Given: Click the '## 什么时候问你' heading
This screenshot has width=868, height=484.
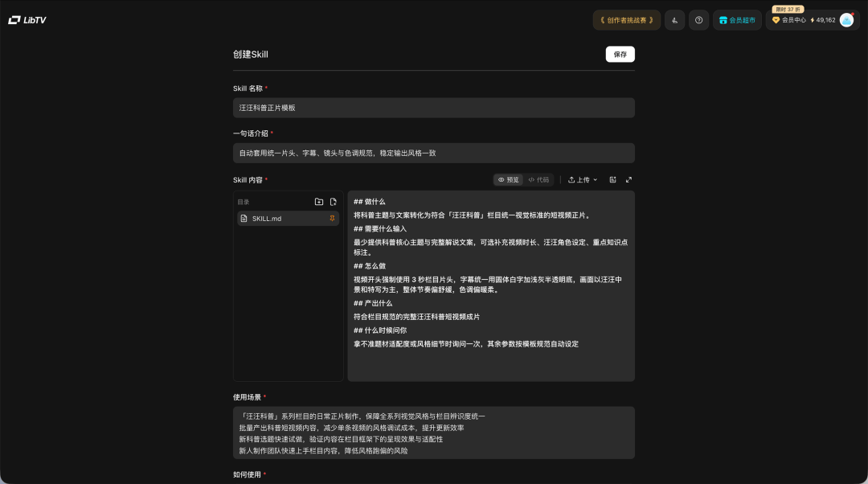Looking at the screenshot, I should point(379,330).
